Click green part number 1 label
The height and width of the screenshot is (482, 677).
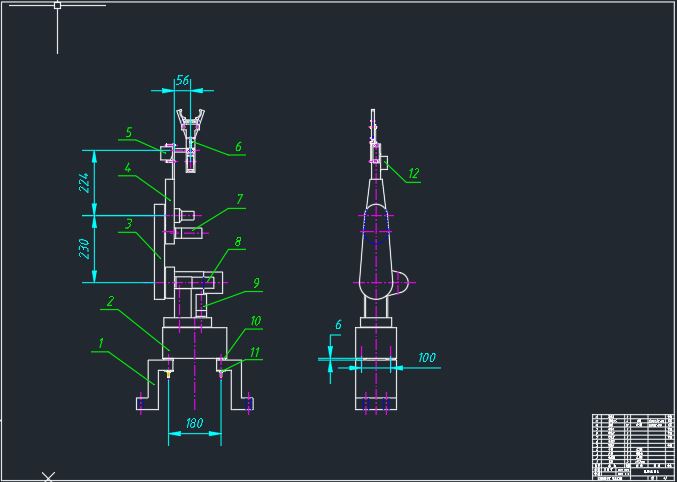click(101, 344)
